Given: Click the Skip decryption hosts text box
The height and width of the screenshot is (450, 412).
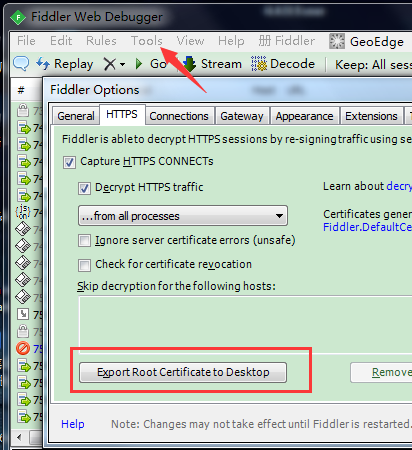Looking at the screenshot, I should [245, 324].
